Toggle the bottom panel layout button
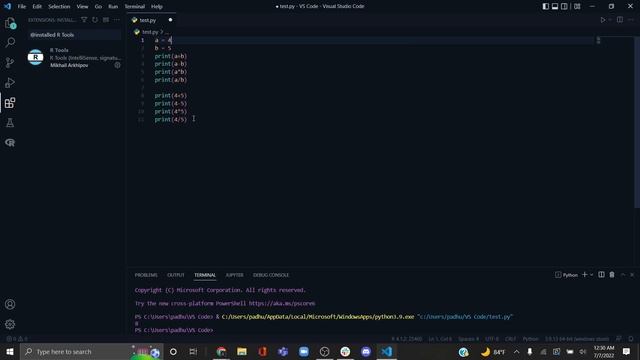The height and width of the screenshot is (360, 640). click(555, 6)
